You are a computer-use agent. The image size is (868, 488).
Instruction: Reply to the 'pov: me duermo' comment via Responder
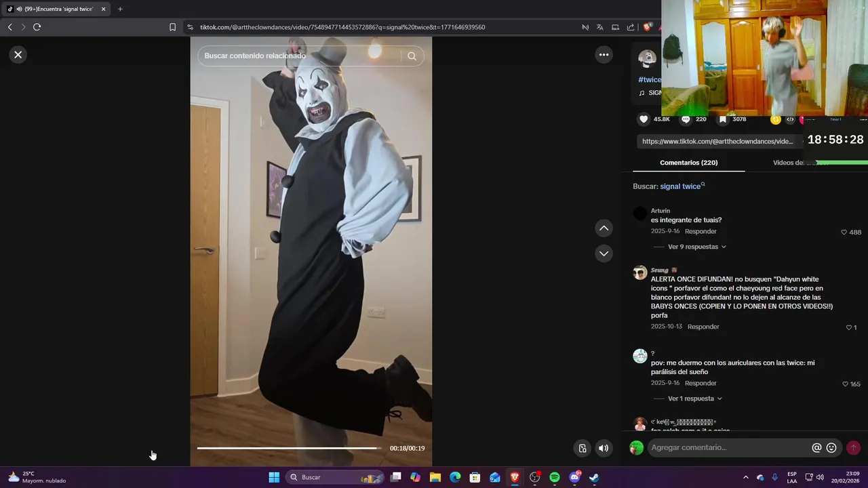pos(701,383)
